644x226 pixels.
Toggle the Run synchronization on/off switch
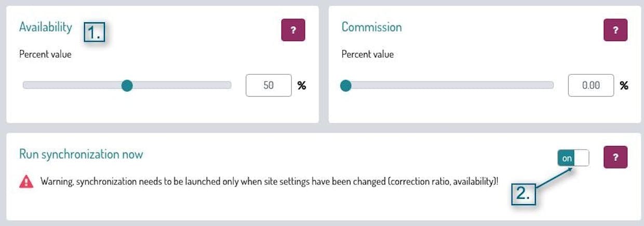coord(573,158)
